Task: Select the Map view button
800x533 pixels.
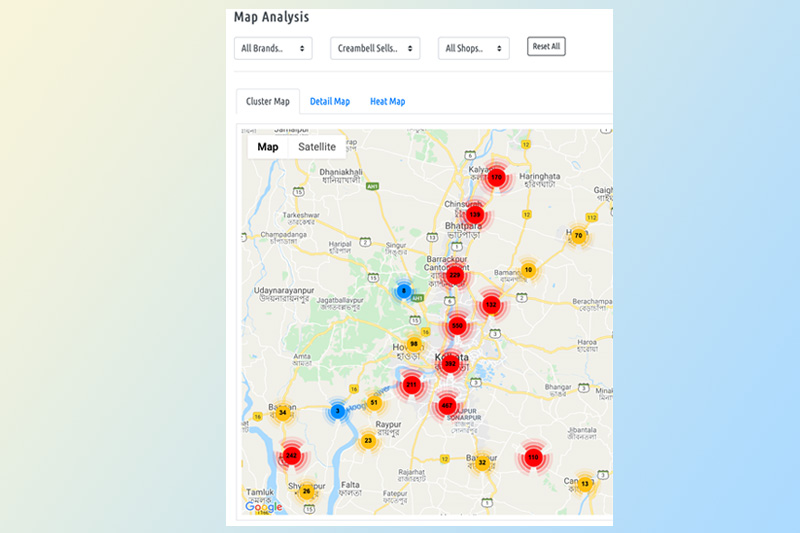Action: point(268,147)
